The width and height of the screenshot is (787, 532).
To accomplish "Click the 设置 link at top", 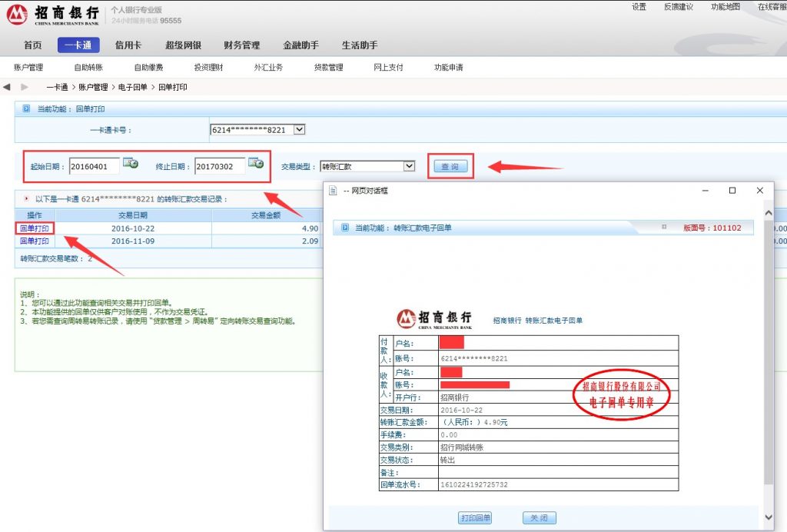I will point(639,7).
